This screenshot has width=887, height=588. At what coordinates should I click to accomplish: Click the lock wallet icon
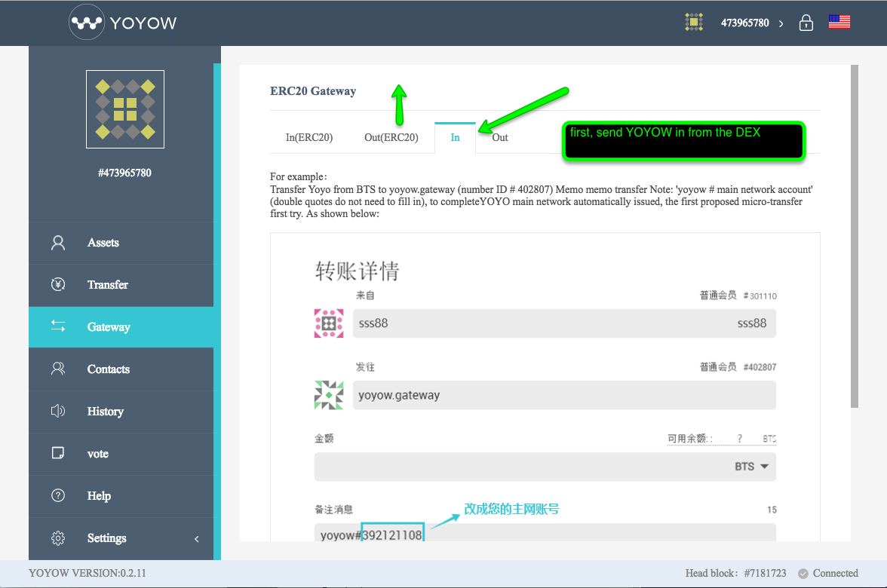(x=806, y=23)
